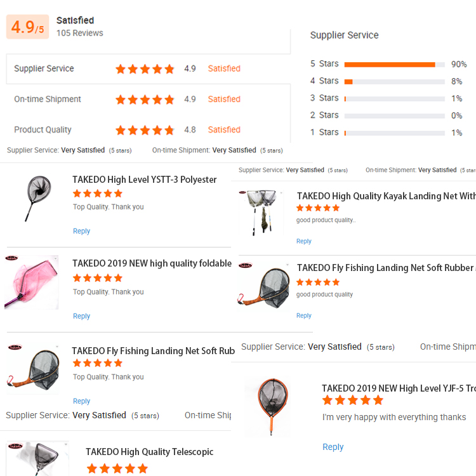The height and width of the screenshot is (476, 476).
Task: Reply to the YSTT-3 Polyester review
Action: coord(81,231)
